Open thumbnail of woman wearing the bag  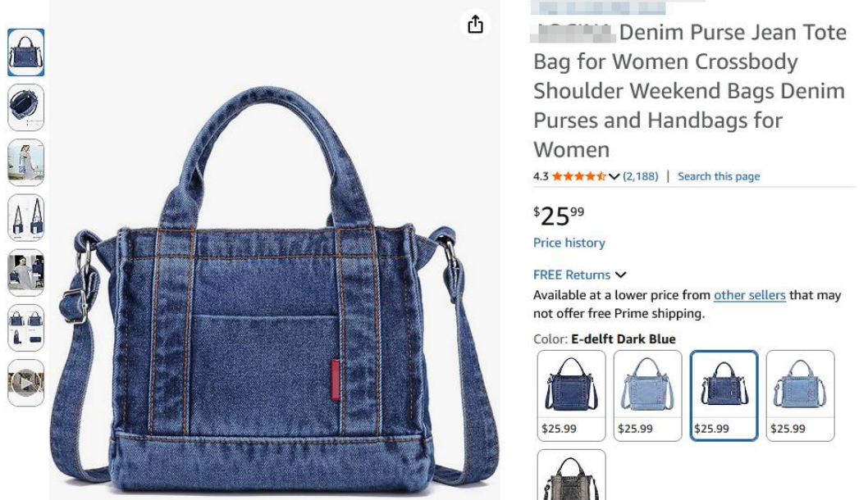(26, 162)
